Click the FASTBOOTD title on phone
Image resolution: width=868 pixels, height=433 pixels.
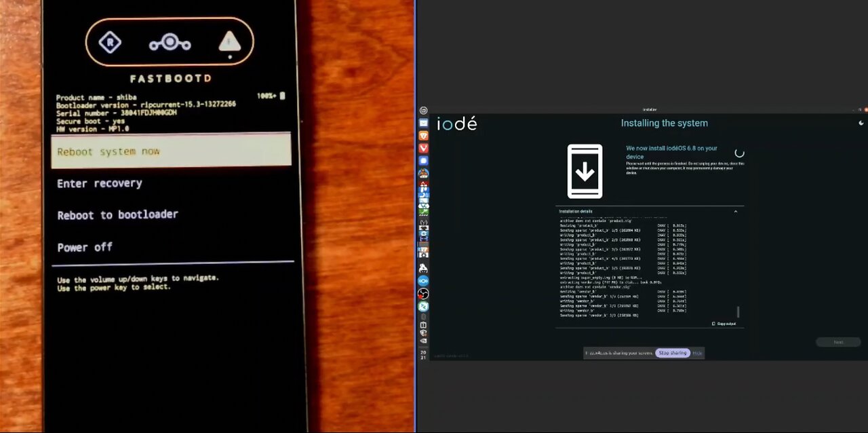pyautogui.click(x=170, y=79)
